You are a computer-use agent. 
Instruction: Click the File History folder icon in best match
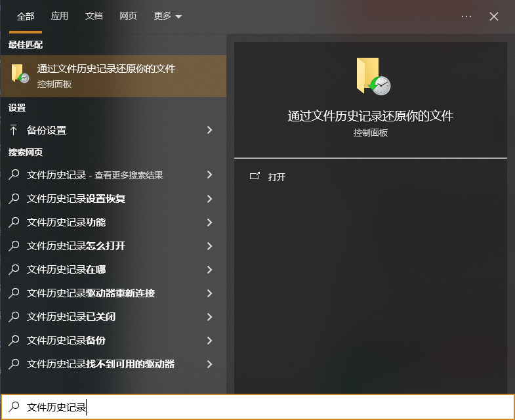click(20, 73)
